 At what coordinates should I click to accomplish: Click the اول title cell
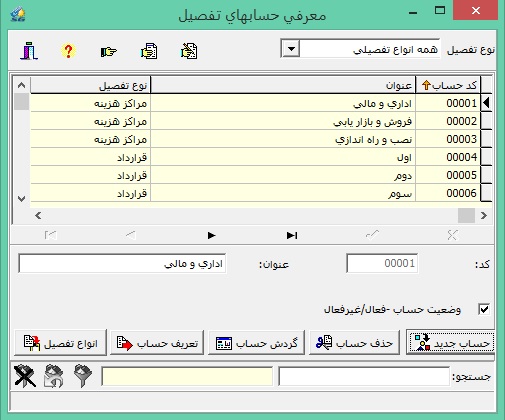click(283, 157)
